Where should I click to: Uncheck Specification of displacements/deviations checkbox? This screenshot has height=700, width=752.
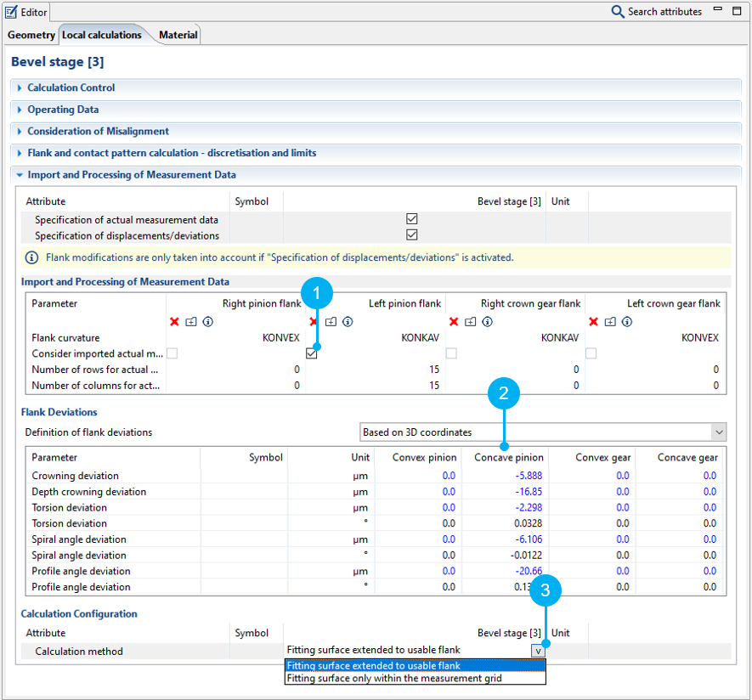coord(412,235)
